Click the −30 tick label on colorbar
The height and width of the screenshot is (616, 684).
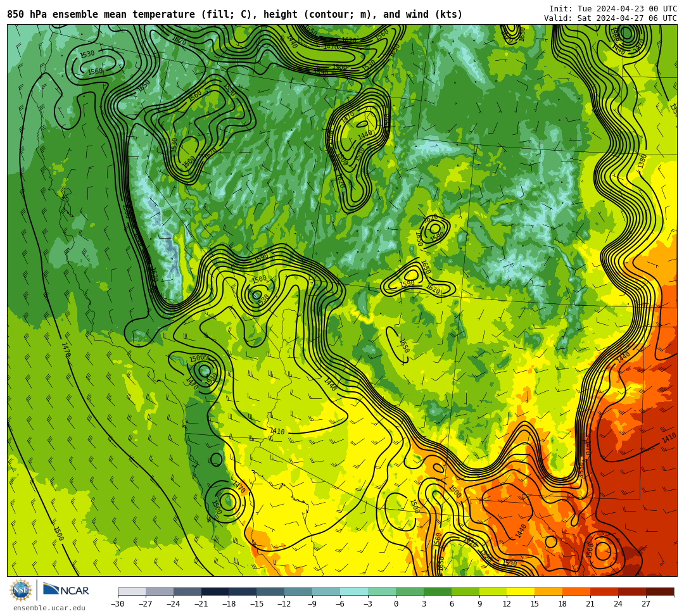[118, 604]
